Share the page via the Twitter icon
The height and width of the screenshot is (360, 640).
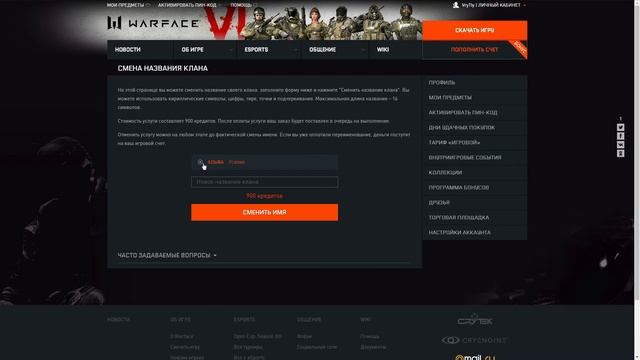620,127
